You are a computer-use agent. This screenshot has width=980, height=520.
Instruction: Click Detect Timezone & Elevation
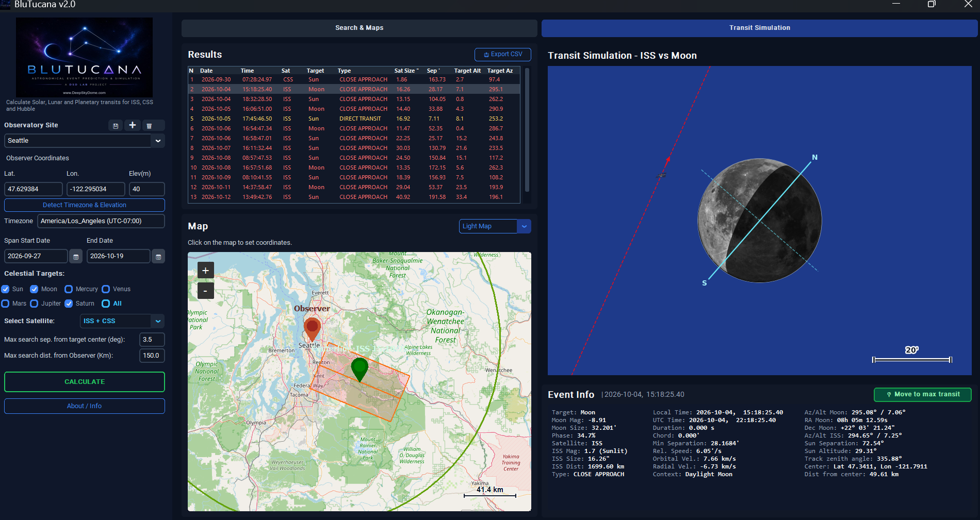(85, 205)
